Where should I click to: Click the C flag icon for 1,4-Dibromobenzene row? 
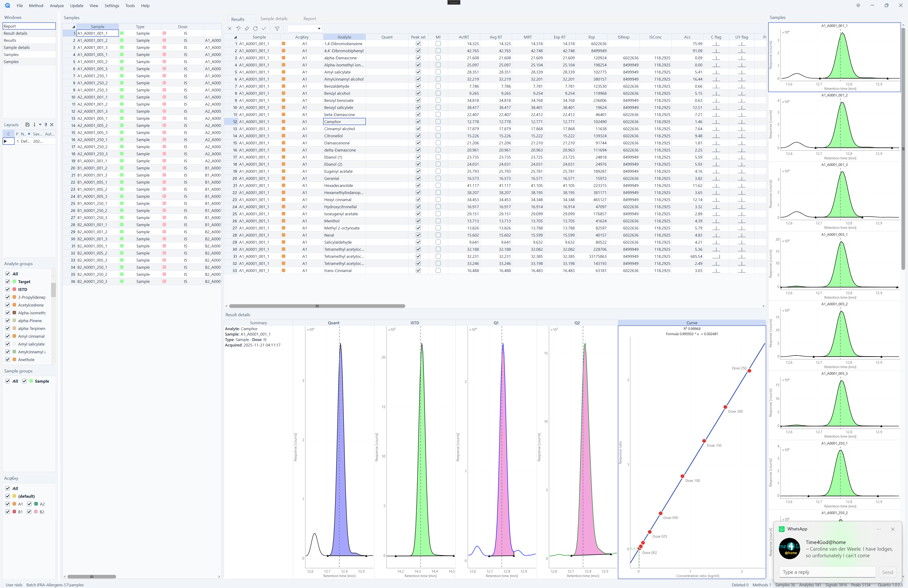pos(716,44)
